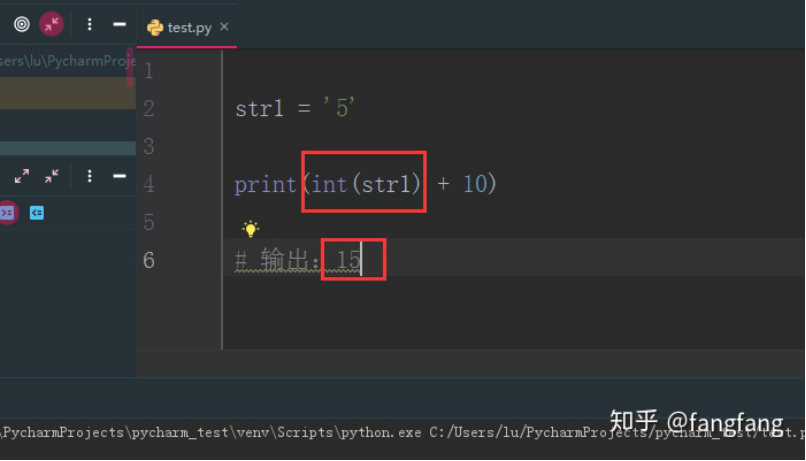Open the lower panel options menu
The image size is (806, 461).
point(90,176)
